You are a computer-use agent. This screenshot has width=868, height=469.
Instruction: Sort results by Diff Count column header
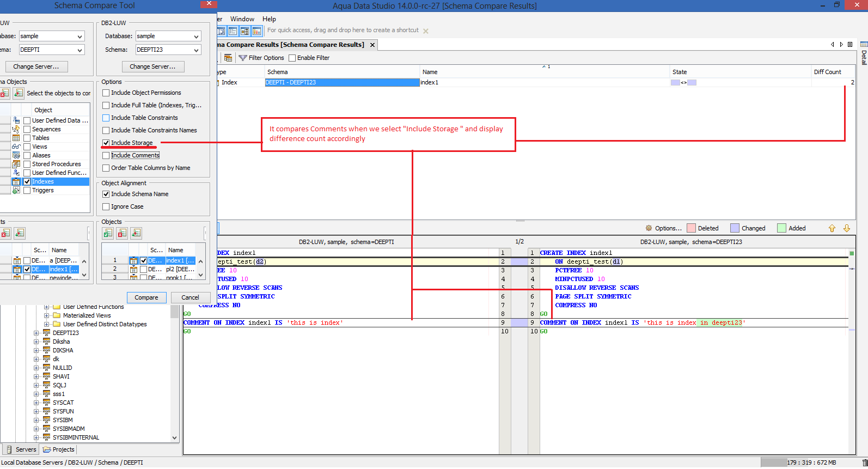click(833, 72)
